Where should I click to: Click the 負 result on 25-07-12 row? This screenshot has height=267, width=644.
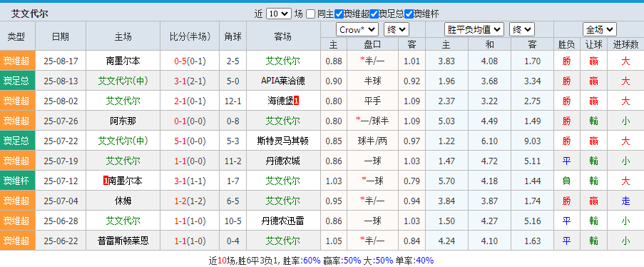tap(566, 181)
